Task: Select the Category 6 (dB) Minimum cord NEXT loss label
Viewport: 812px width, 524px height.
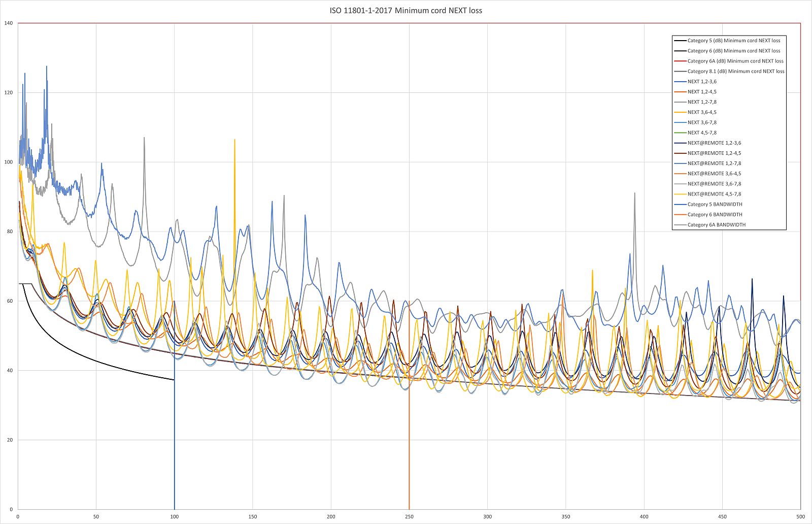Action: point(733,51)
